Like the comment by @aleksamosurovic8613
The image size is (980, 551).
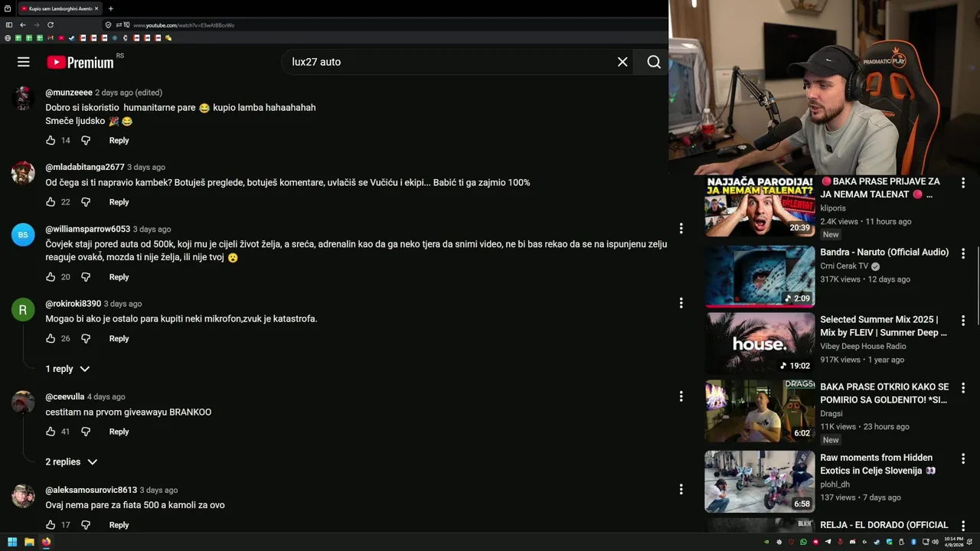tap(51, 525)
